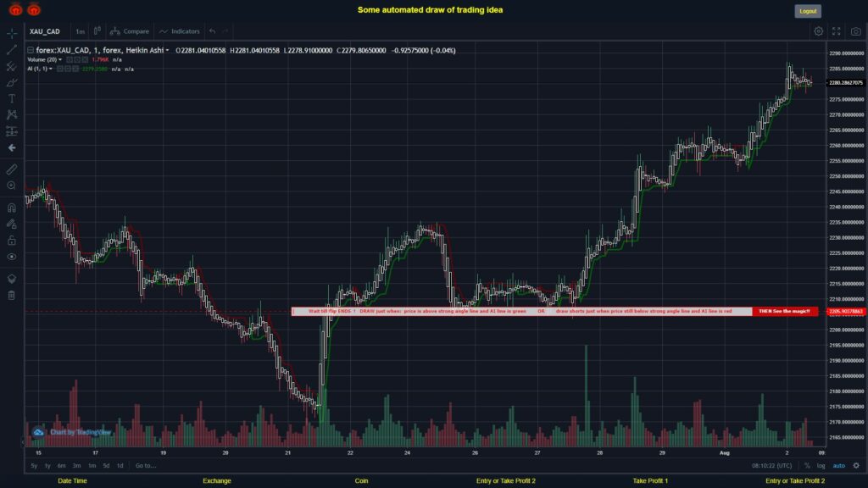868x488 pixels.
Task: Open the pitchfork and Gann tools
Action: [12, 66]
